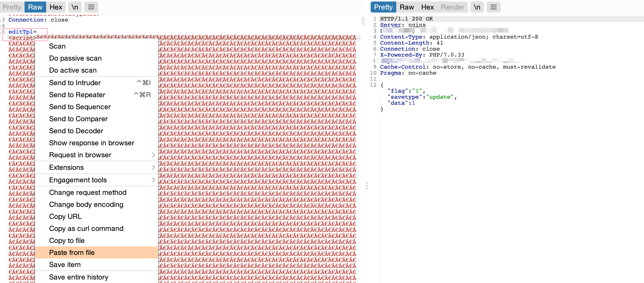Choose Do active scan menu entry
The image size is (644, 283).
(97, 70)
